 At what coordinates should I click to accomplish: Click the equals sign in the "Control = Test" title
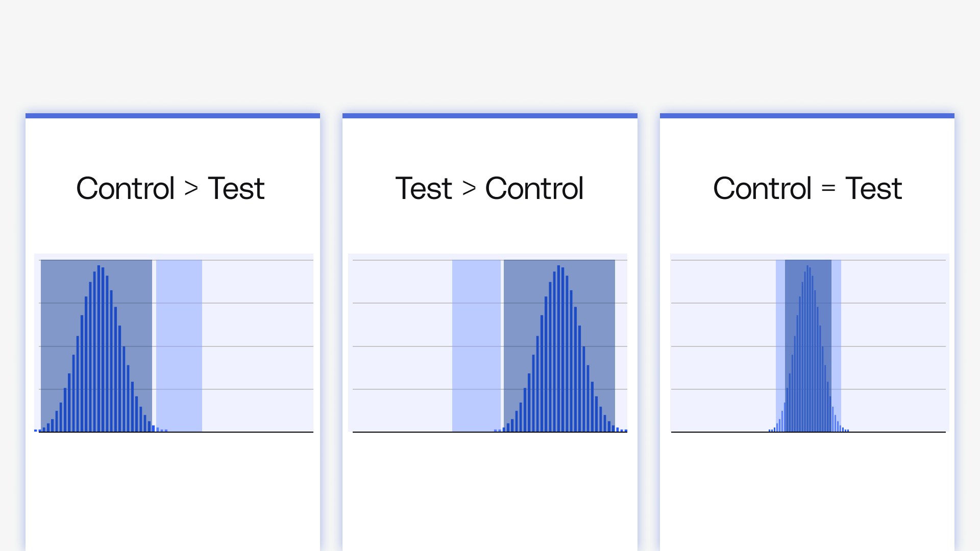pyautogui.click(x=828, y=189)
